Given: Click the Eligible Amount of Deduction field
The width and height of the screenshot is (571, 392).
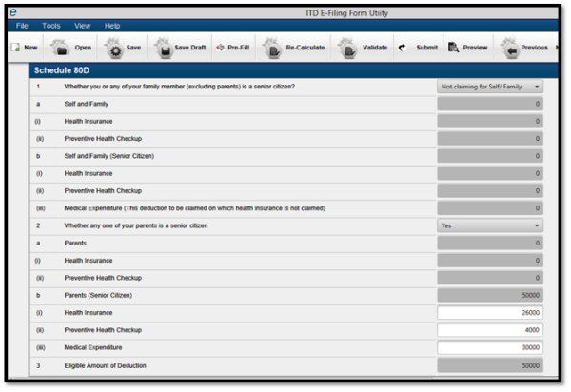Looking at the screenshot, I should (x=490, y=364).
